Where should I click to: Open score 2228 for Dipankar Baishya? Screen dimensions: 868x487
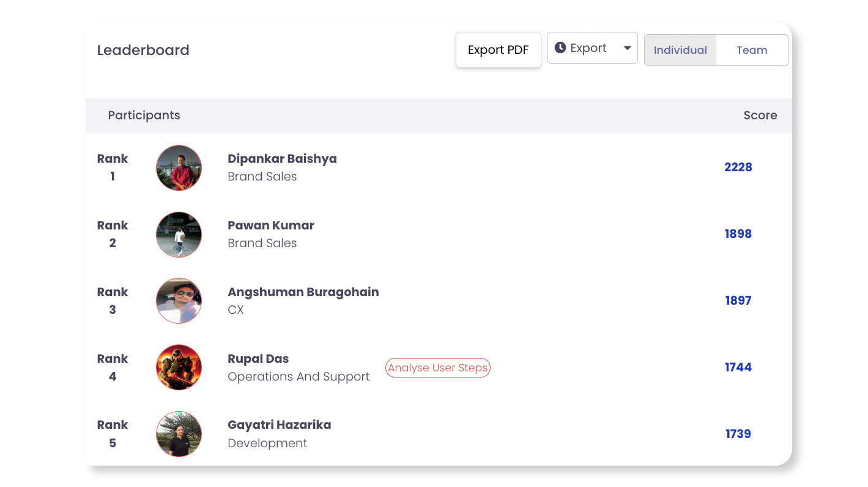click(738, 167)
